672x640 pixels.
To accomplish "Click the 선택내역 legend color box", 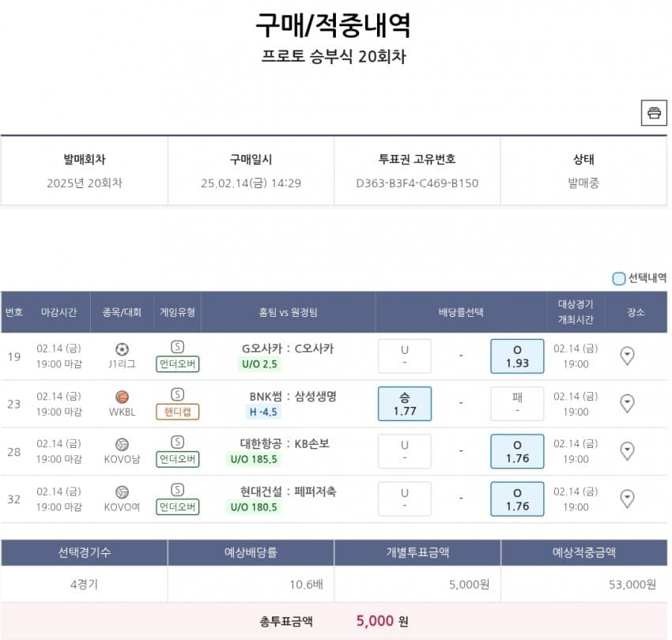I will pos(619,279).
